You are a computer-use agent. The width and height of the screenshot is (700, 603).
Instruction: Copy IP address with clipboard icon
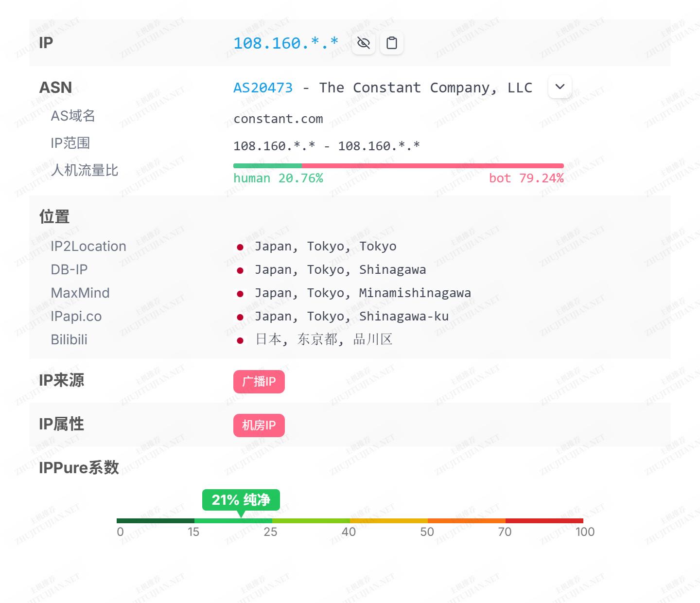point(391,43)
